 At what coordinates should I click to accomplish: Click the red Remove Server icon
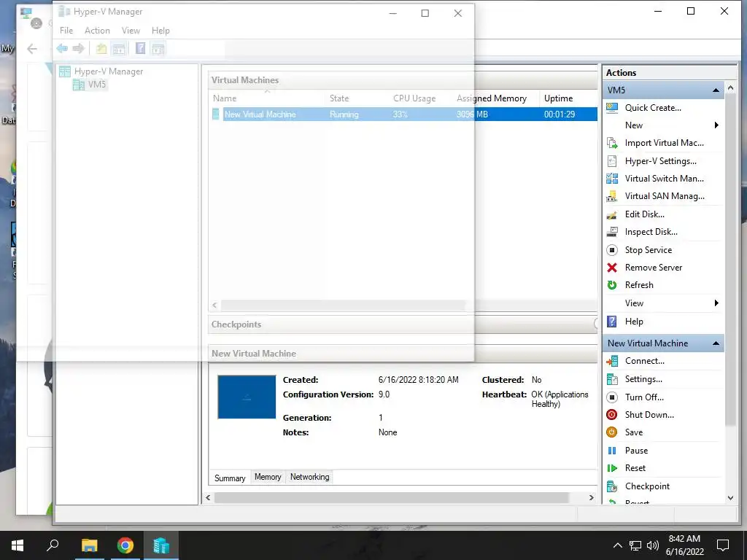[612, 268]
